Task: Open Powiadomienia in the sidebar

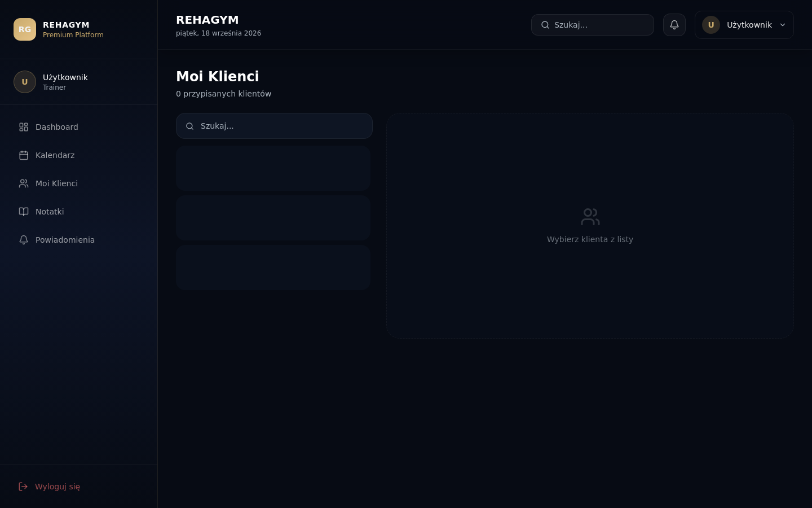Action: click(x=79, y=240)
